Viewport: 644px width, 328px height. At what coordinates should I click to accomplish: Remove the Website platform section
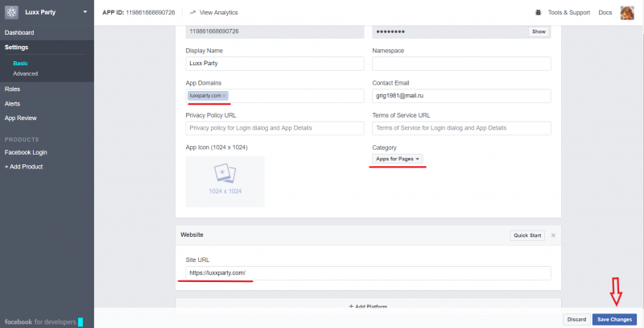tap(553, 235)
